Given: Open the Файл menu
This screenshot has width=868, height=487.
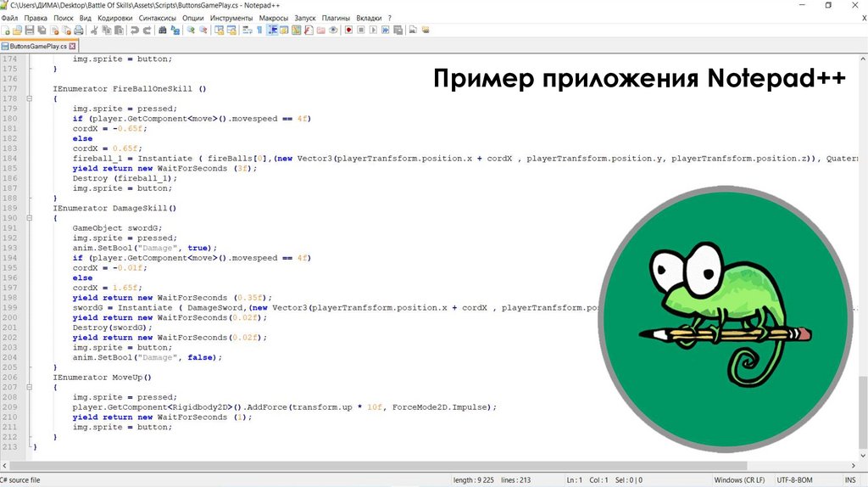Looking at the screenshot, I should (x=9, y=18).
